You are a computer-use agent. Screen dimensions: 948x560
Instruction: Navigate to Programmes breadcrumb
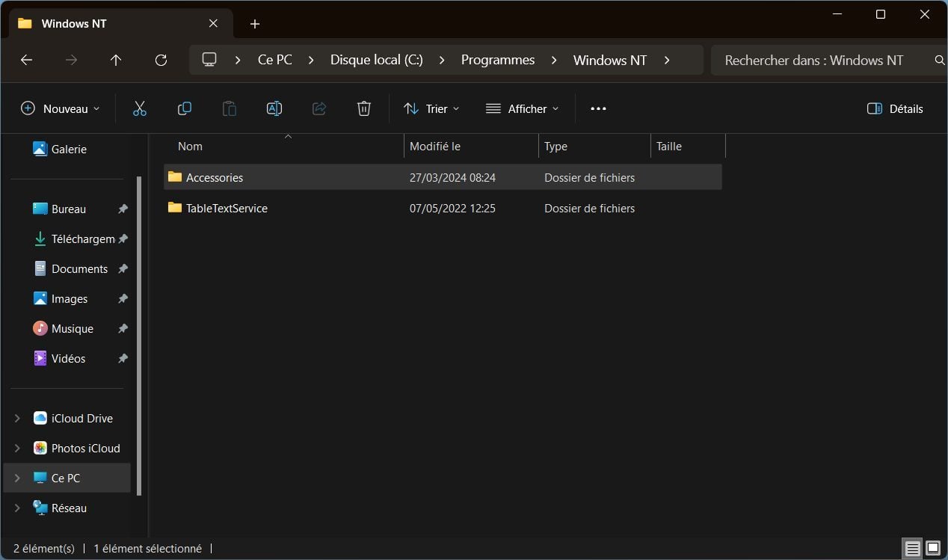pyautogui.click(x=498, y=60)
